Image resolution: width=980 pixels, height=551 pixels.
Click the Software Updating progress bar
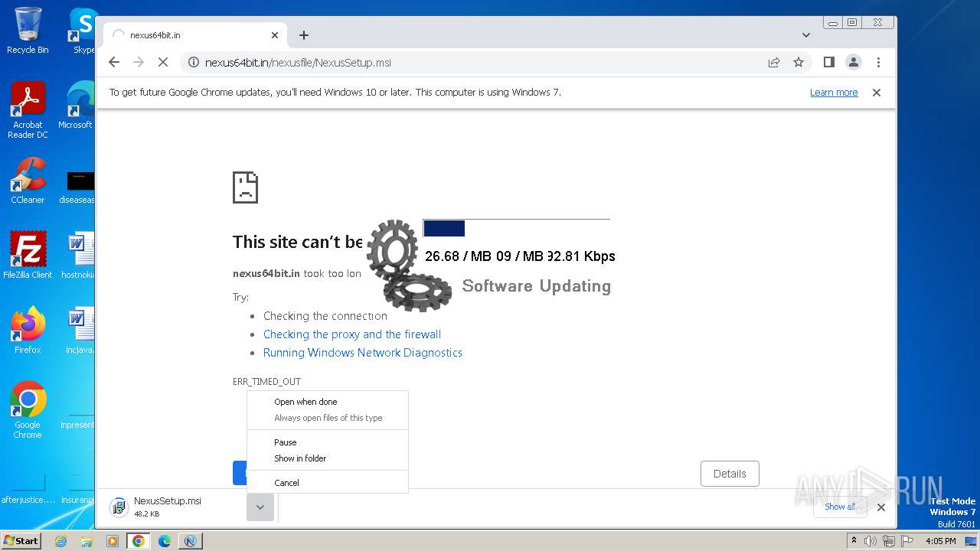[x=517, y=228]
